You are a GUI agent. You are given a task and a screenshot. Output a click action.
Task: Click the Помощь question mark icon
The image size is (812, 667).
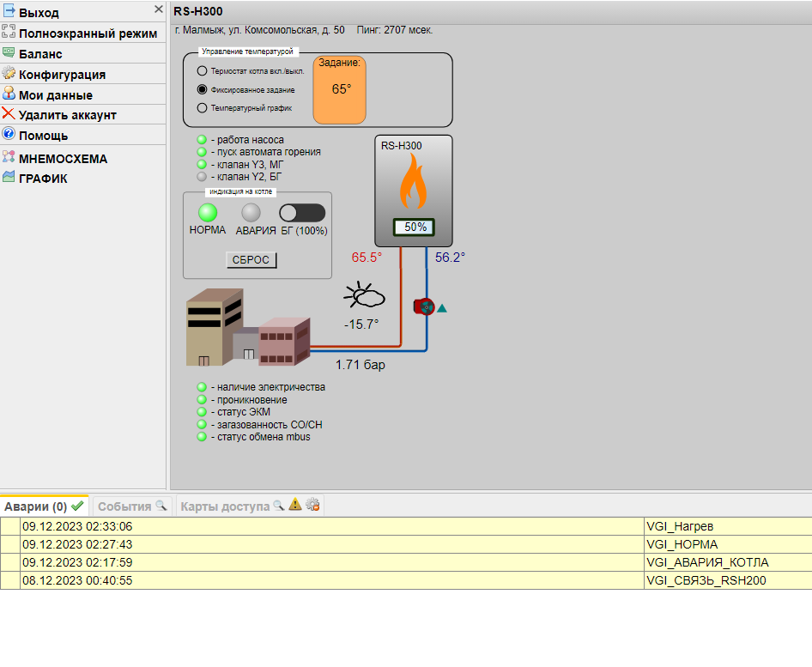(9, 134)
